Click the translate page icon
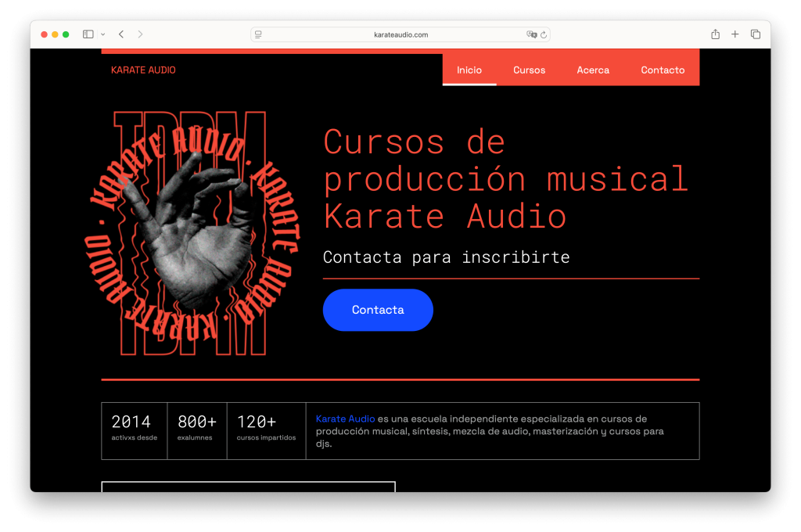 tap(532, 34)
